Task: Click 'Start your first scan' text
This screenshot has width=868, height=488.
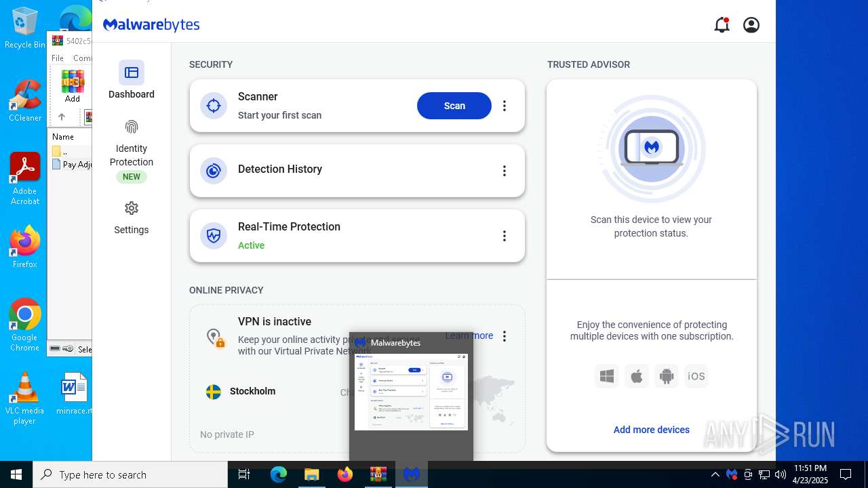Action: 279,115
